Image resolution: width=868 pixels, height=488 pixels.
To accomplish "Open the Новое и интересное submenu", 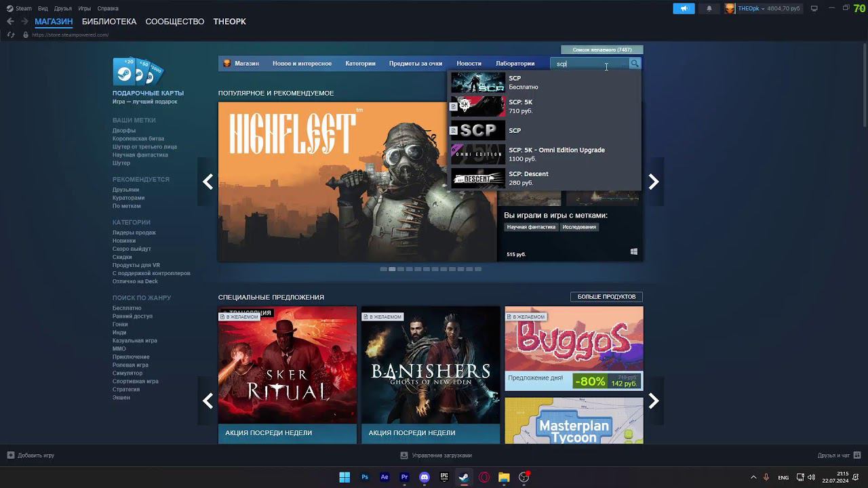I will tap(302, 64).
